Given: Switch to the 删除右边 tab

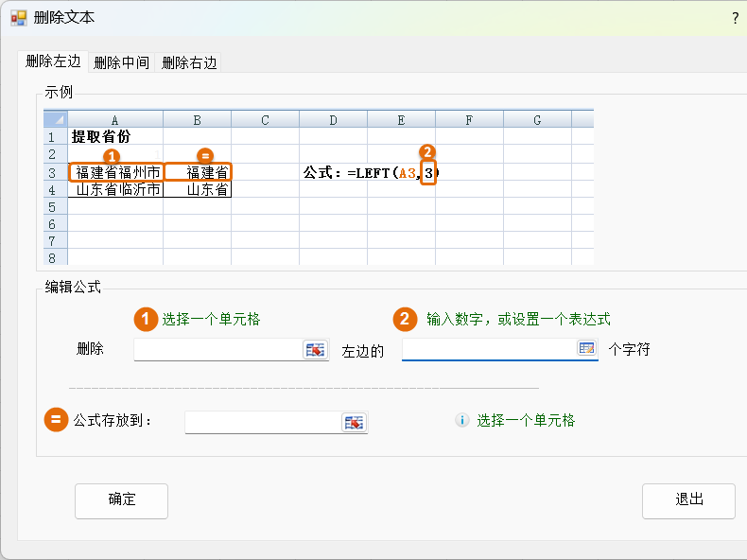Looking at the screenshot, I should 189,62.
